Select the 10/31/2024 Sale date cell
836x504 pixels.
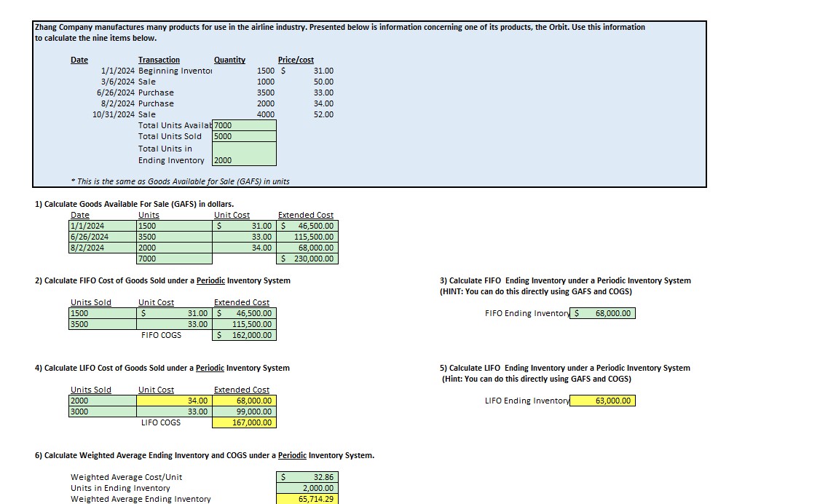(x=114, y=114)
